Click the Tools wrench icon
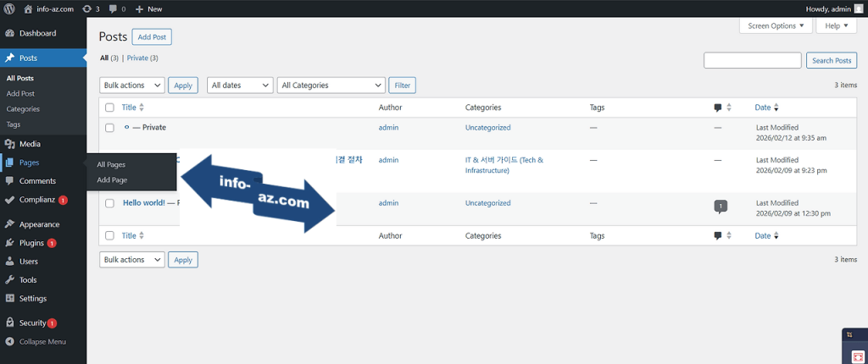The width and height of the screenshot is (868, 364). coord(9,279)
